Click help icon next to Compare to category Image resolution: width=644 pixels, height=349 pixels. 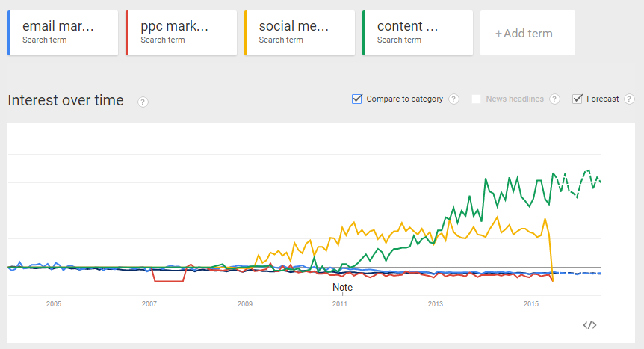coord(453,99)
